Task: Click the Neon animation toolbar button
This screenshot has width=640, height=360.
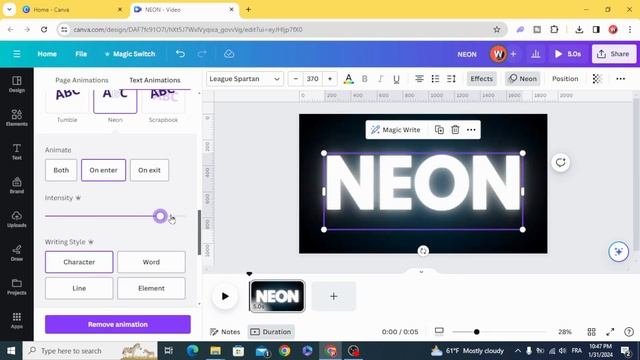Action: pyautogui.click(x=523, y=79)
